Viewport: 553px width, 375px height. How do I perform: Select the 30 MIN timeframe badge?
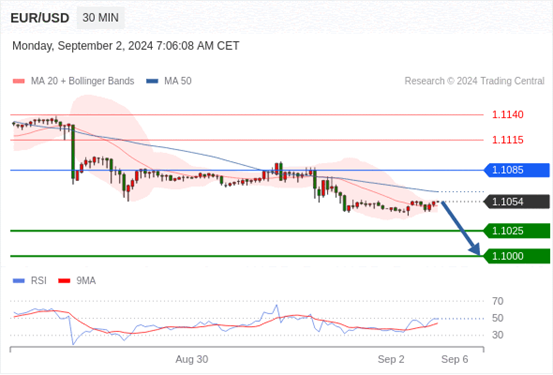(101, 18)
